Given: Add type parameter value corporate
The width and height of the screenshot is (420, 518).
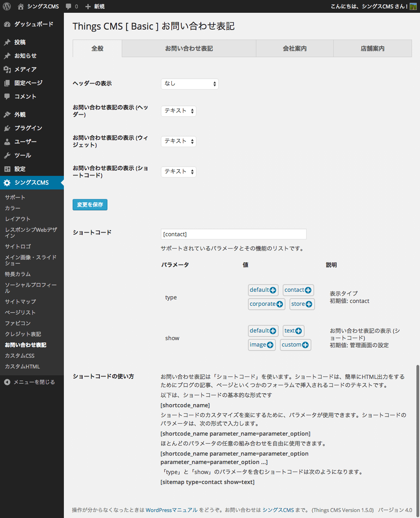Looking at the screenshot, I should pos(266,304).
